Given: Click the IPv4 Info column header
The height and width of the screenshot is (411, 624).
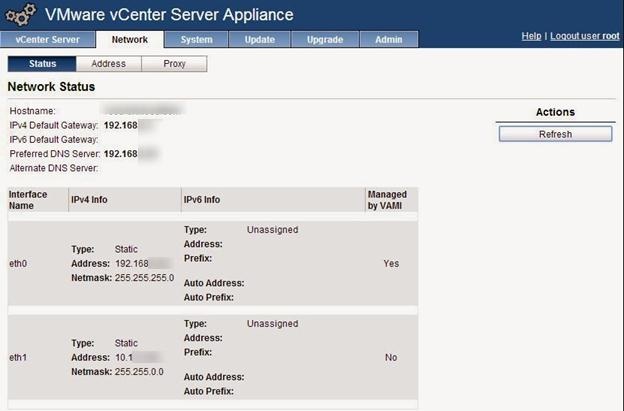Looking at the screenshot, I should (x=89, y=200).
